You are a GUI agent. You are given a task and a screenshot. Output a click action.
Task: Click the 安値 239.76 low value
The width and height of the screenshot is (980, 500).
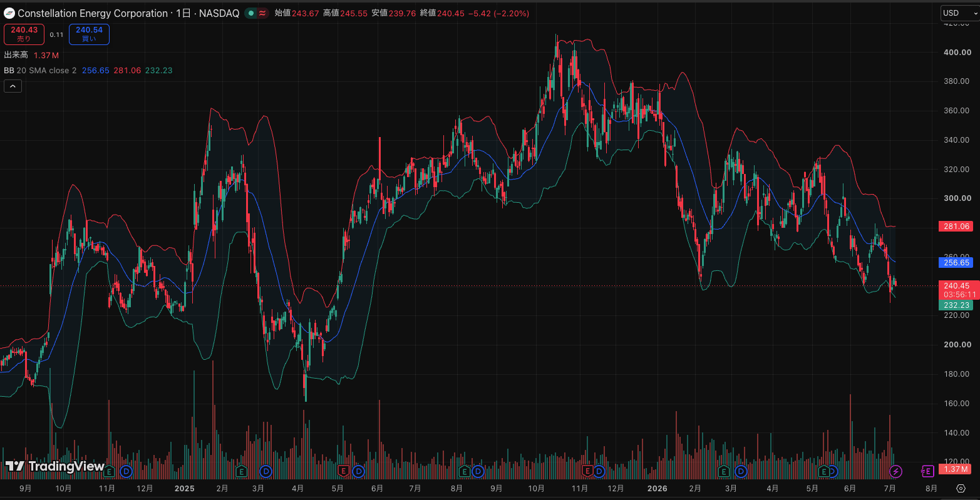coord(393,13)
